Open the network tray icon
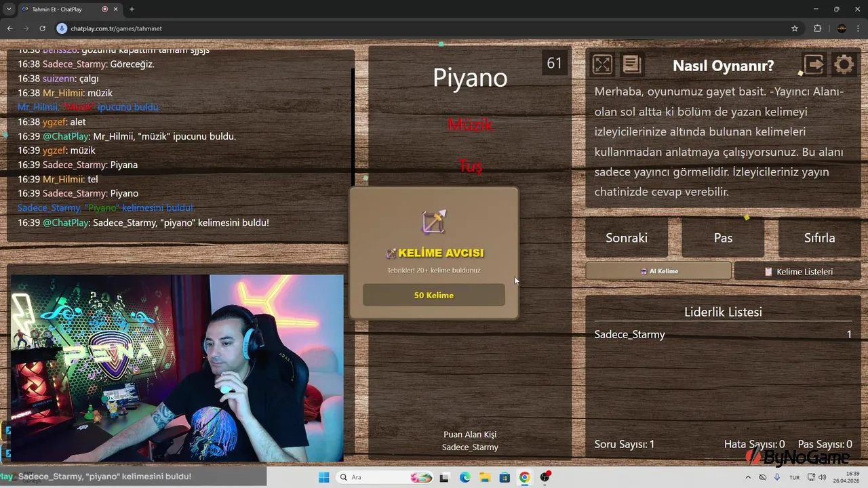868x488 pixels. click(x=811, y=477)
